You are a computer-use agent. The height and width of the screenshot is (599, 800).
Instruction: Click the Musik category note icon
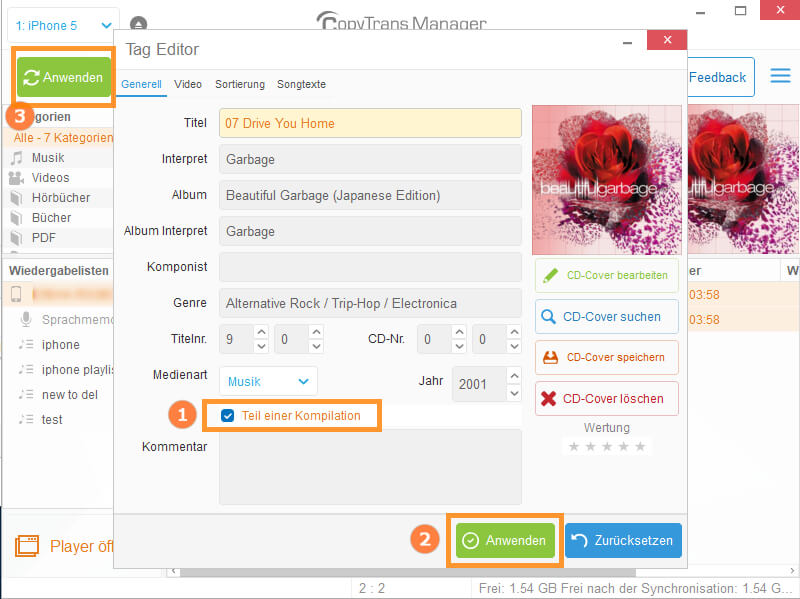click(x=17, y=158)
